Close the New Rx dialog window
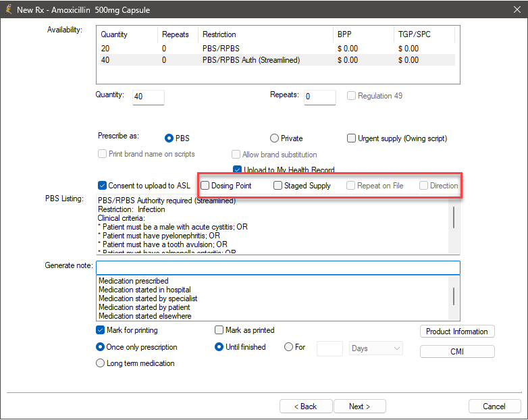Image resolution: width=528 pixels, height=420 pixels. 517,9
